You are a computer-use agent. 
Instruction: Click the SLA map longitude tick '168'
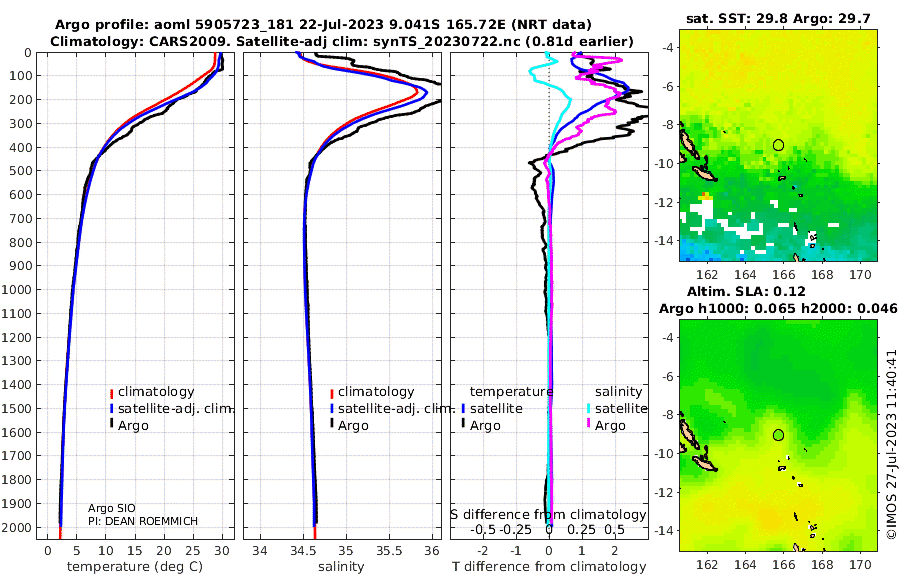[x=822, y=564]
